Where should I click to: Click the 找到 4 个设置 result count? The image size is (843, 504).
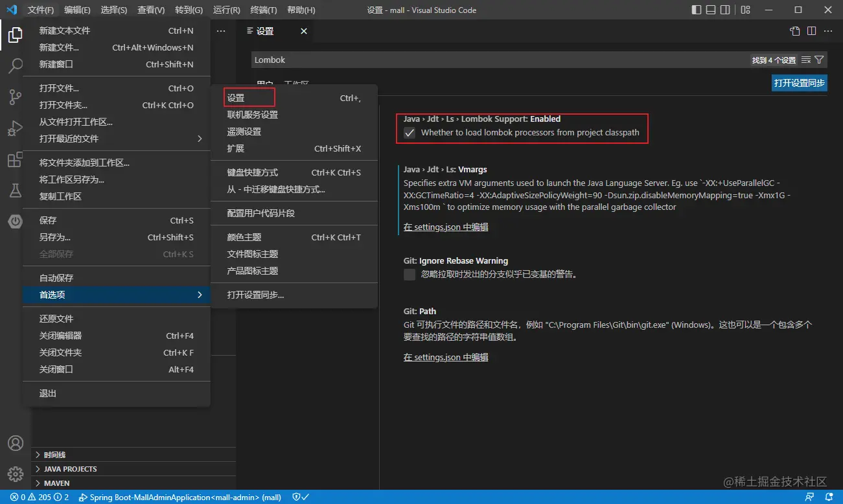point(774,60)
